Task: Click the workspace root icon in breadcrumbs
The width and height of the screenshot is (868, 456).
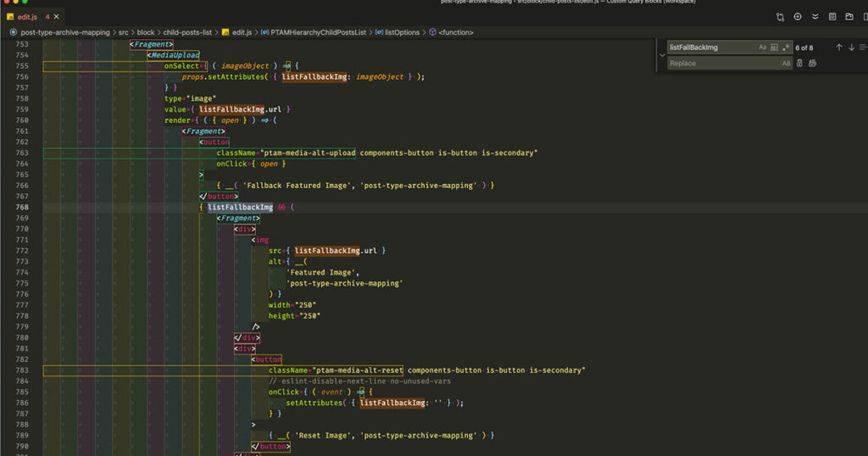Action: pyautogui.click(x=14, y=33)
